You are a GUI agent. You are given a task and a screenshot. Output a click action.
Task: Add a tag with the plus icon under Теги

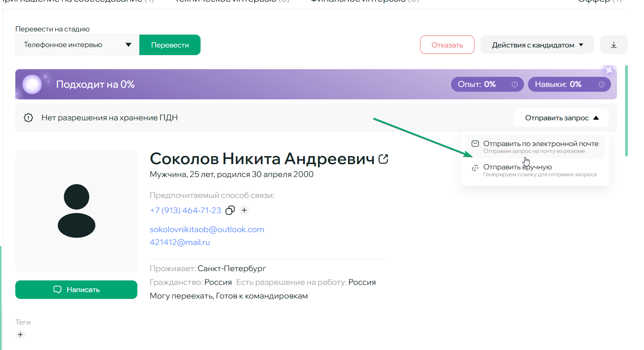20,334
